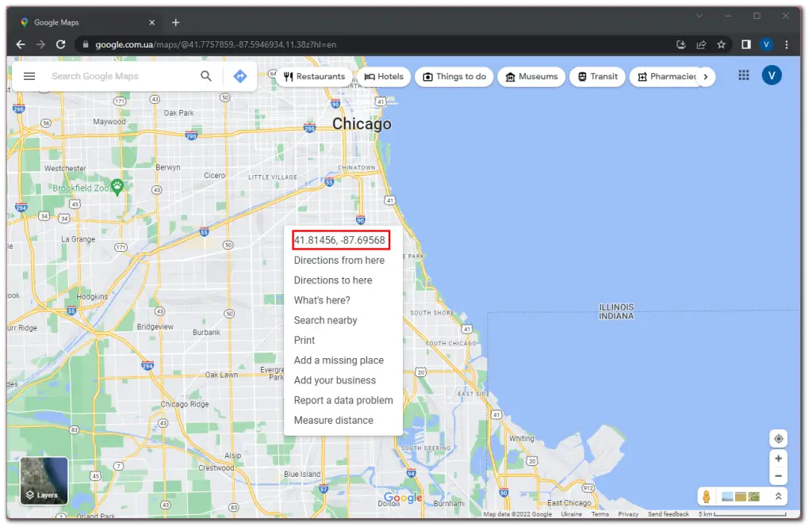Image resolution: width=812 pixels, height=530 pixels.
Task: Select the Pegman street view figure
Action: [705, 496]
